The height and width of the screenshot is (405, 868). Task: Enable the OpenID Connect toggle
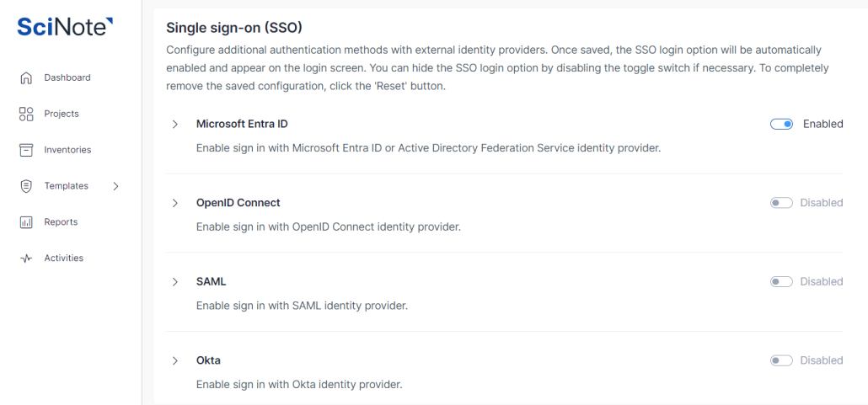coord(781,203)
